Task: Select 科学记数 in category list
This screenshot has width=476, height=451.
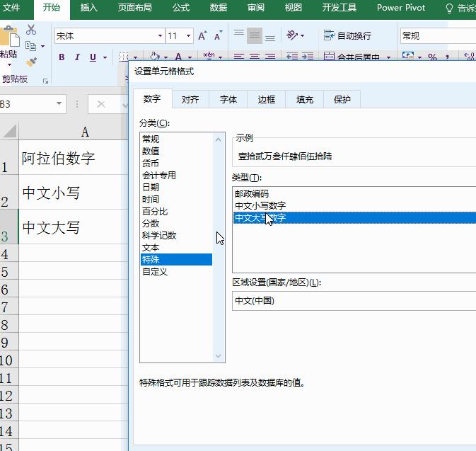Action: (x=176, y=236)
